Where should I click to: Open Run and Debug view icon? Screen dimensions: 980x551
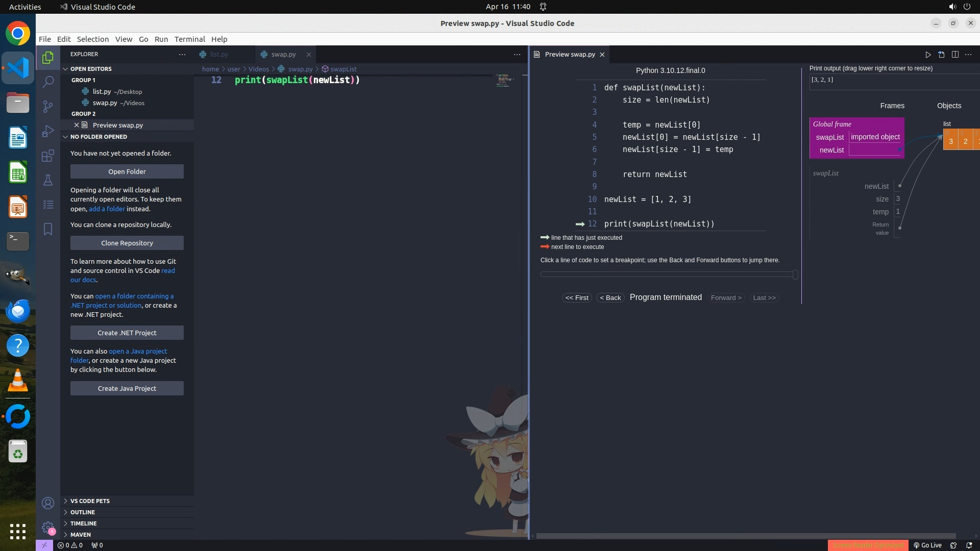[x=48, y=131]
